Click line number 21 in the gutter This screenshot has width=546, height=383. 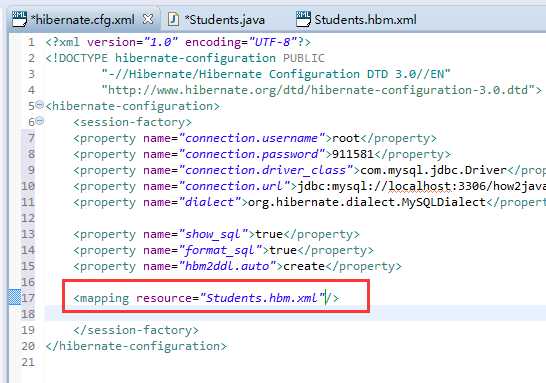(28, 362)
